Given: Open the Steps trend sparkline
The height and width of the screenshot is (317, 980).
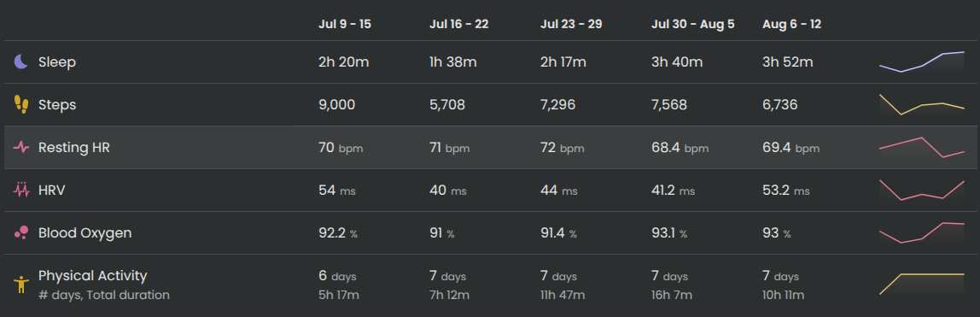Looking at the screenshot, I should [x=922, y=105].
